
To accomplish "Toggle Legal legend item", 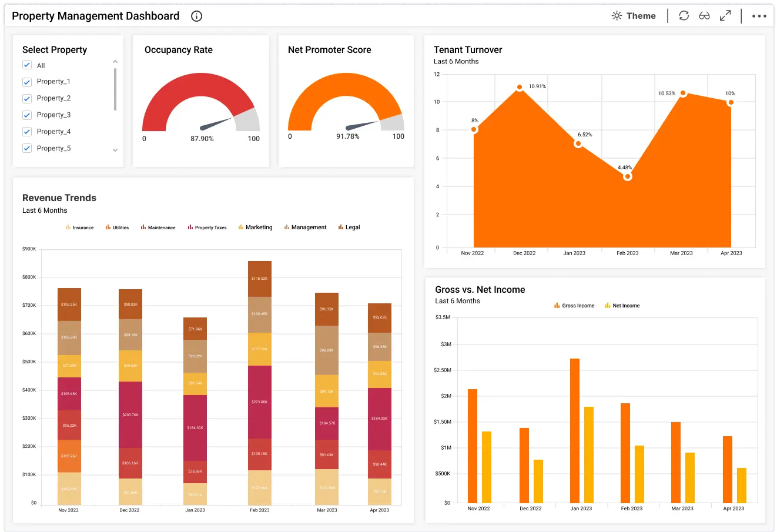I will tap(349, 227).
